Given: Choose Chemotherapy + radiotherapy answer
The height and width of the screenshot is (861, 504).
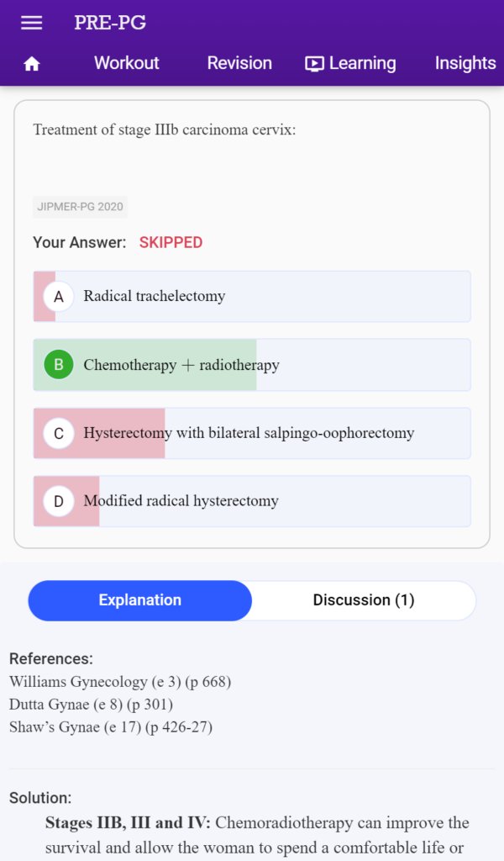Looking at the screenshot, I should 252,365.
